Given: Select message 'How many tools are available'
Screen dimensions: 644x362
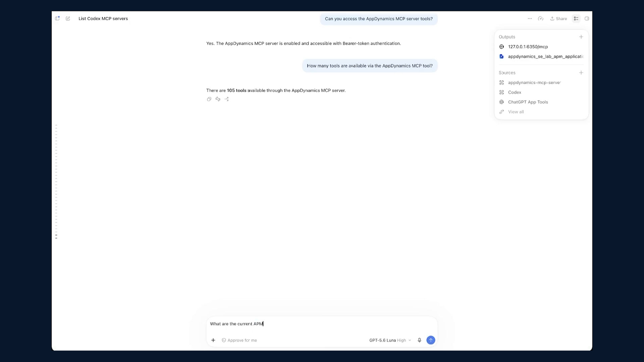Looking at the screenshot, I should pyautogui.click(x=370, y=66).
